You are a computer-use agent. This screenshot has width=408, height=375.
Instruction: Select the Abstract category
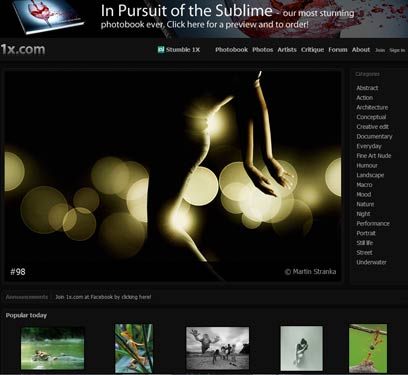pos(367,88)
